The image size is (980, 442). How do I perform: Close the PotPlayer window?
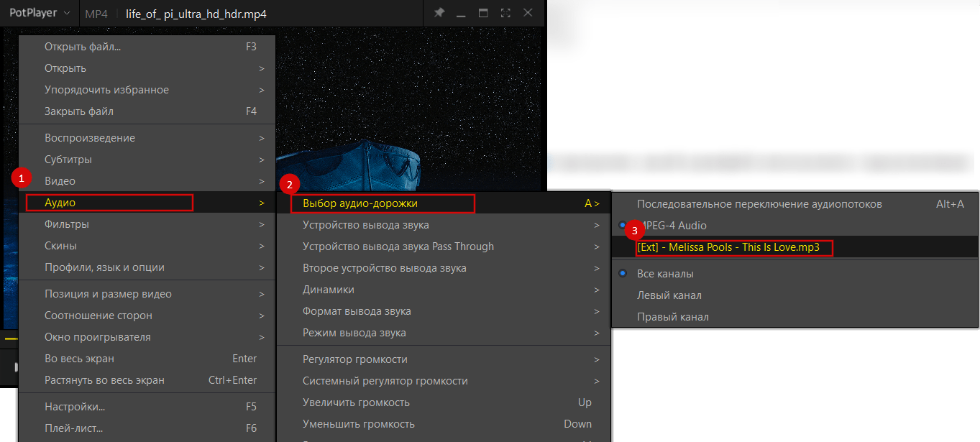point(528,13)
